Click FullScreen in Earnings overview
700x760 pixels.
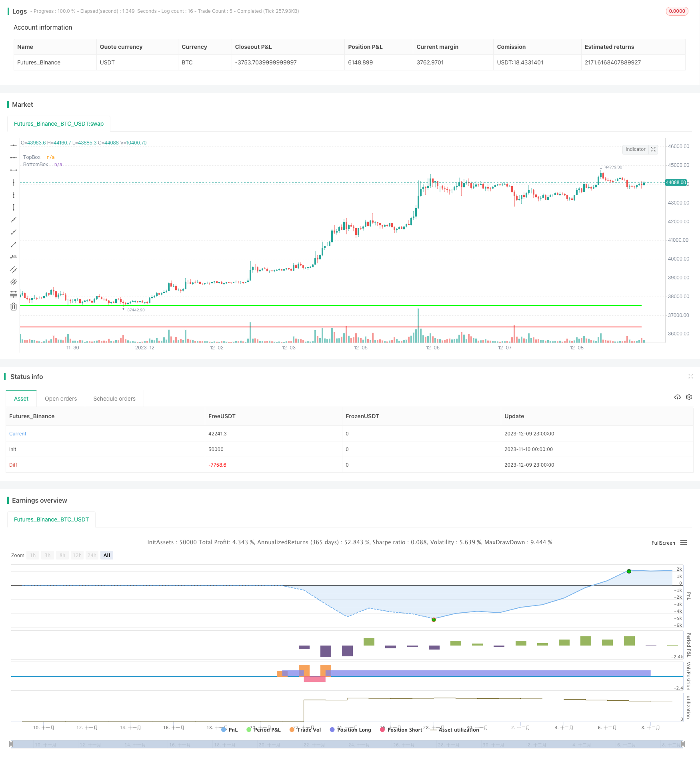(x=663, y=543)
